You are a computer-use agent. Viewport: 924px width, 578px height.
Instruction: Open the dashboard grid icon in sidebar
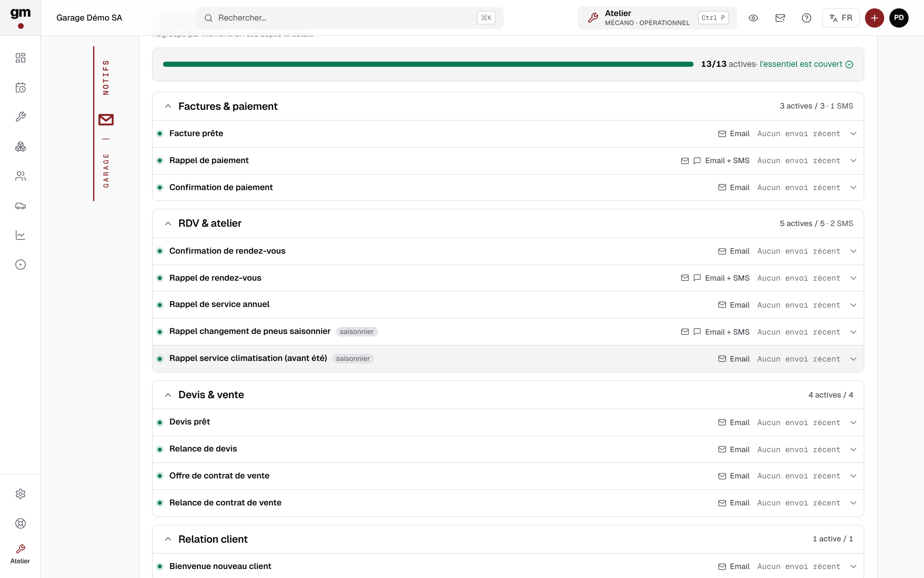pos(20,58)
